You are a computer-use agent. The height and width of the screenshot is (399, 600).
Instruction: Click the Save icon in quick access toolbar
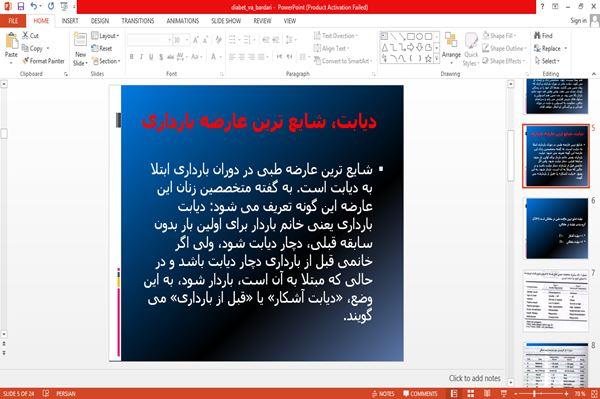coord(21,6)
